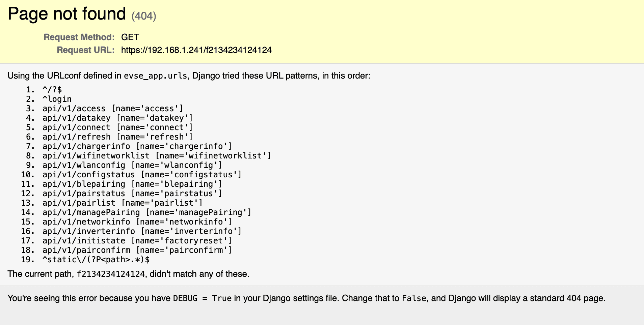Select the api/v1/wlanconfig pattern entry

132,165
